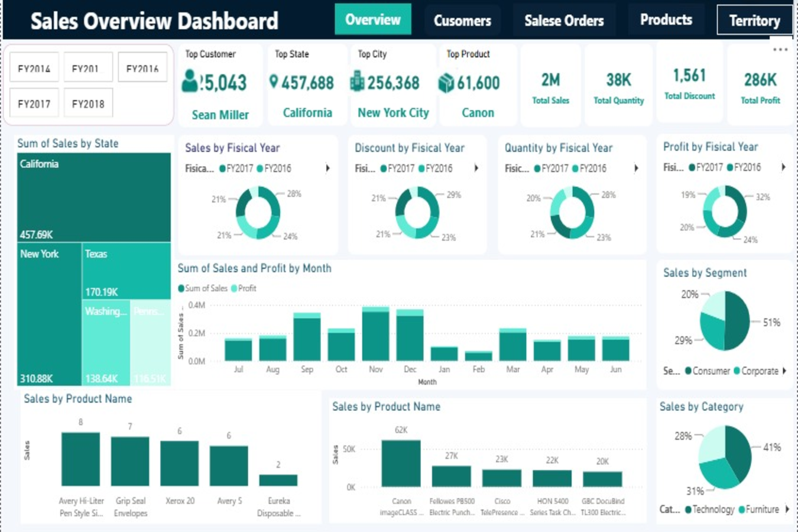
Task: Select the Sep bar in the monthly chart
Action: 307,336
